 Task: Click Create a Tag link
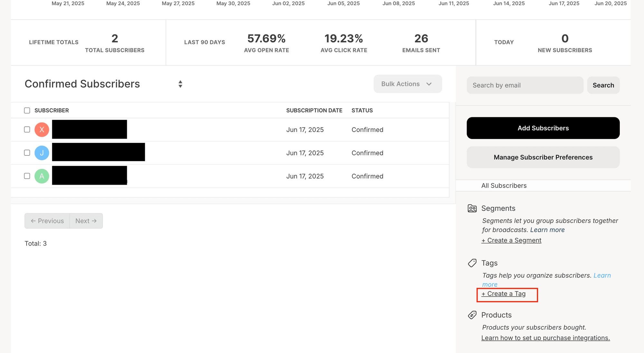(504, 294)
